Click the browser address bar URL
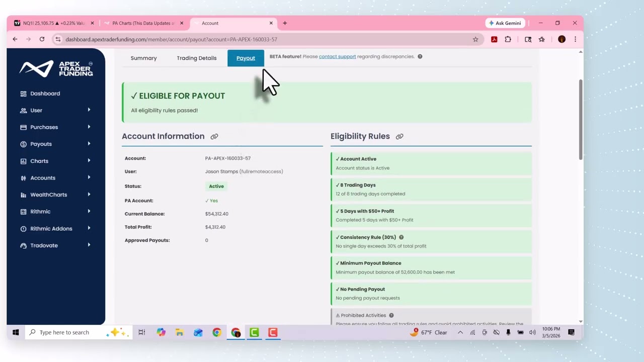The height and width of the screenshot is (362, 644). click(x=172, y=39)
